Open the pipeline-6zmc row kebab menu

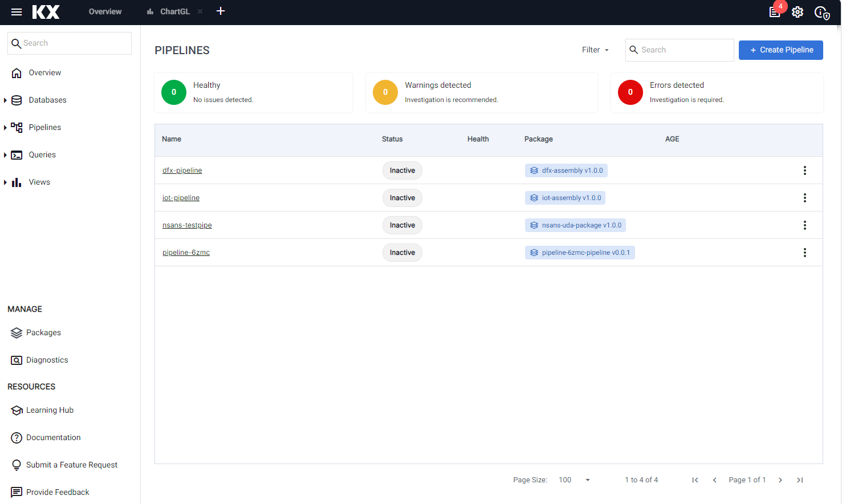[x=805, y=253]
